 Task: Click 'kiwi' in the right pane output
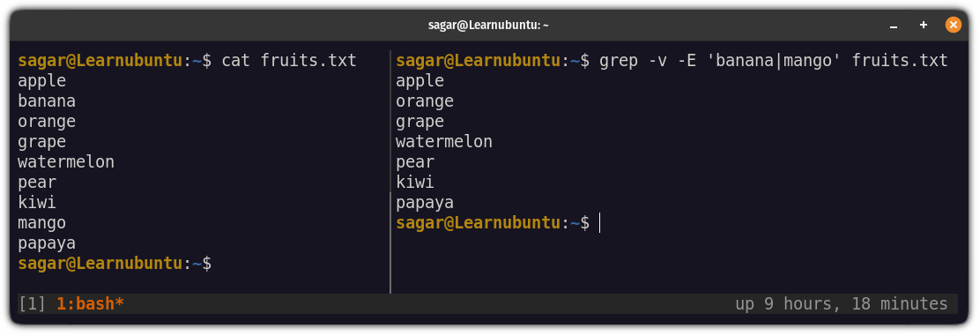click(416, 183)
